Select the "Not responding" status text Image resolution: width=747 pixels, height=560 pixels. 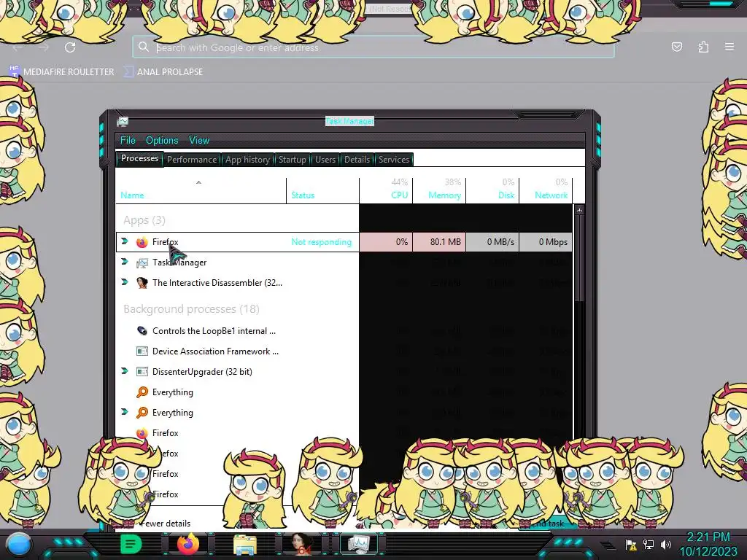[322, 242]
